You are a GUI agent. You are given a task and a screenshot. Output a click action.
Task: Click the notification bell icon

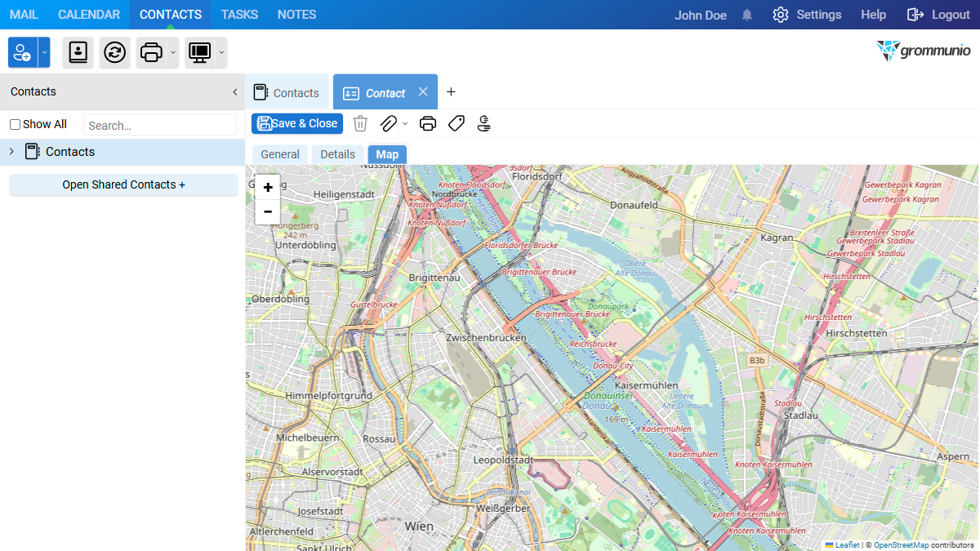click(747, 15)
